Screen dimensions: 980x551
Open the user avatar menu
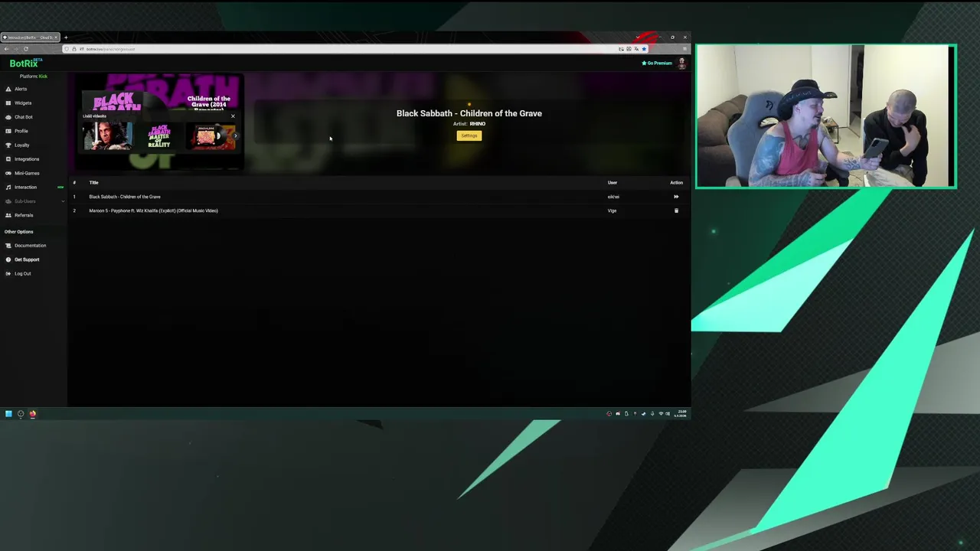(681, 63)
